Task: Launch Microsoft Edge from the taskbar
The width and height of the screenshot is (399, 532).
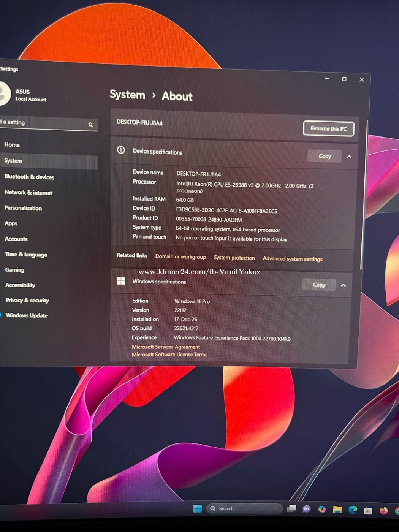Action: [353, 510]
